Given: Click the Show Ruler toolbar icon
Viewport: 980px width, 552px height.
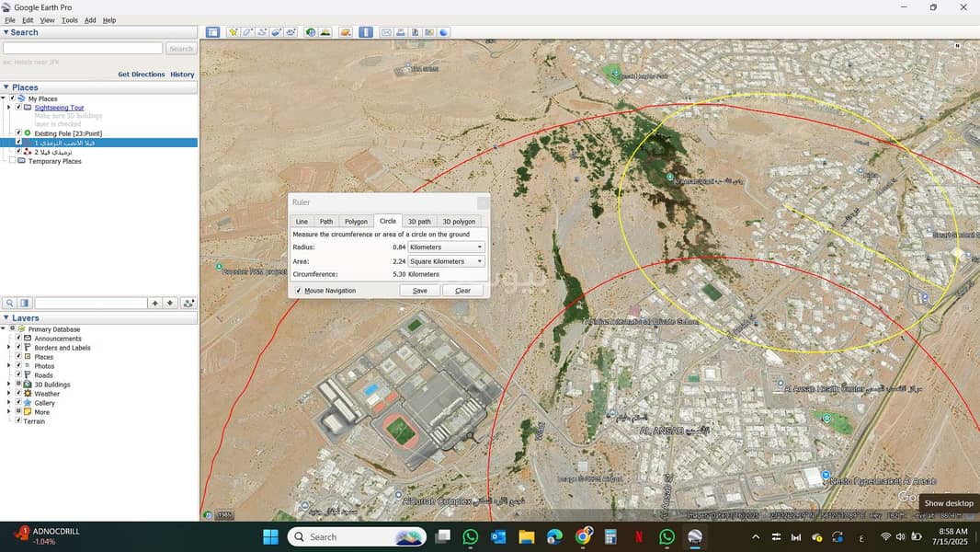Looking at the screenshot, I should [x=366, y=32].
